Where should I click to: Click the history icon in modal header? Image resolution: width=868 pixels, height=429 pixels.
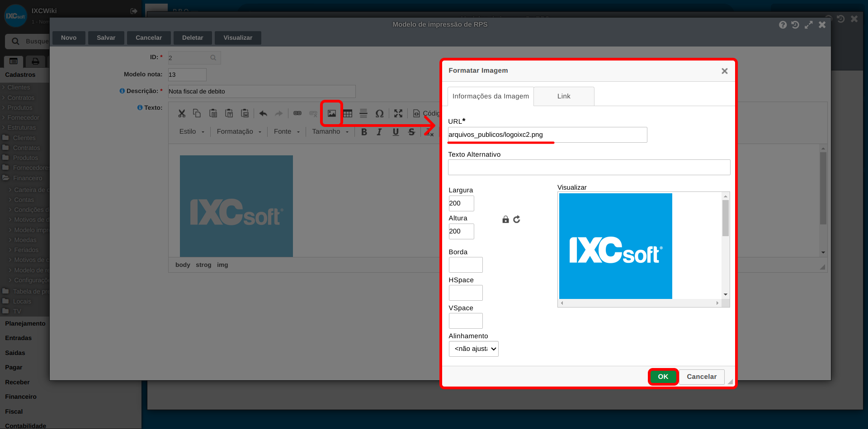click(796, 25)
